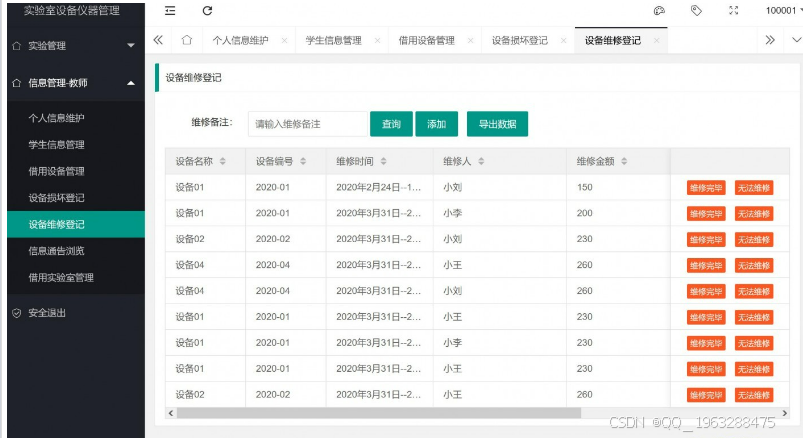This screenshot has height=438, width=803.
Task: Click the horizontal table scrollbar thumb
Action: point(379,413)
